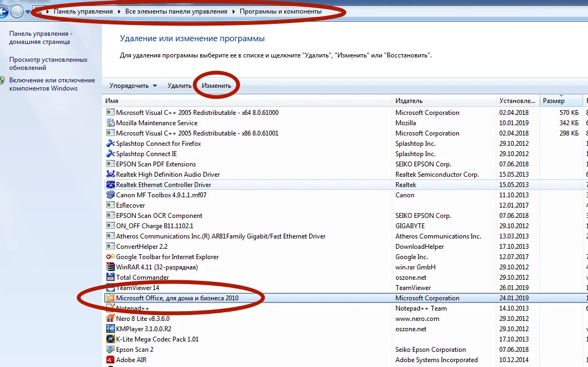
Task: Click the install date 12.01.2017
Action: (x=514, y=205)
